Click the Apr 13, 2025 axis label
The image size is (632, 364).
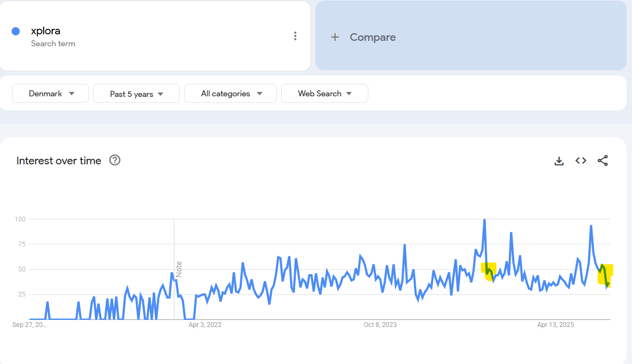point(556,325)
